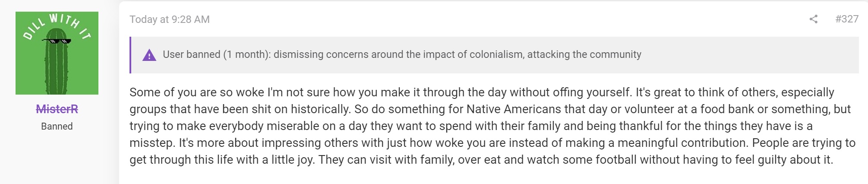Image resolution: width=868 pixels, height=184 pixels.
Task: Click the share icon for this post
Action: [814, 19]
